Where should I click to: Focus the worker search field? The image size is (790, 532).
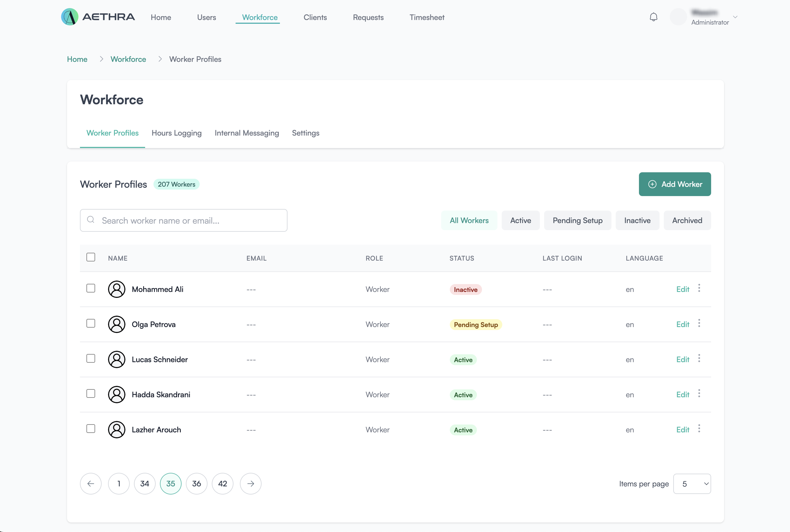[184, 221]
